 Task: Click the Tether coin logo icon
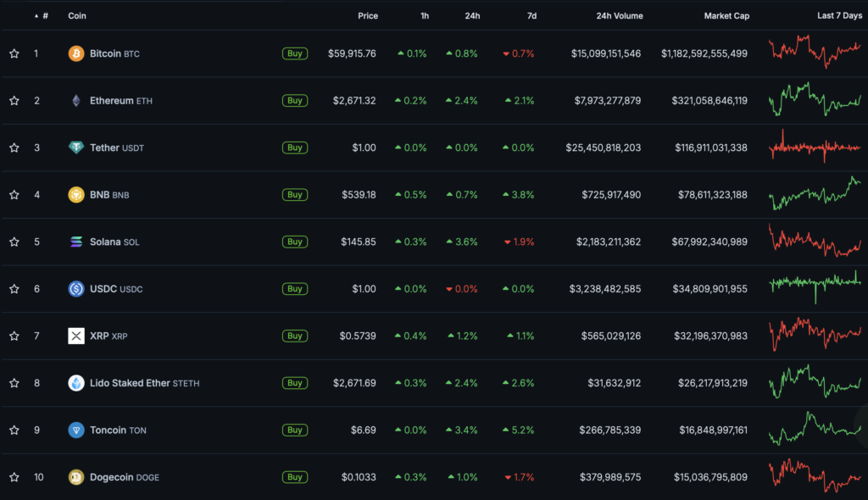tap(76, 147)
